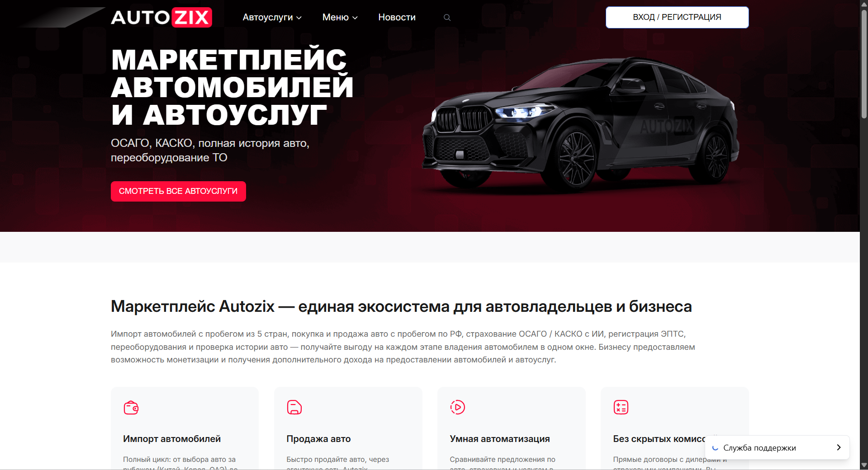
Task: Open Служба поддержки chat widget
Action: (x=777, y=447)
